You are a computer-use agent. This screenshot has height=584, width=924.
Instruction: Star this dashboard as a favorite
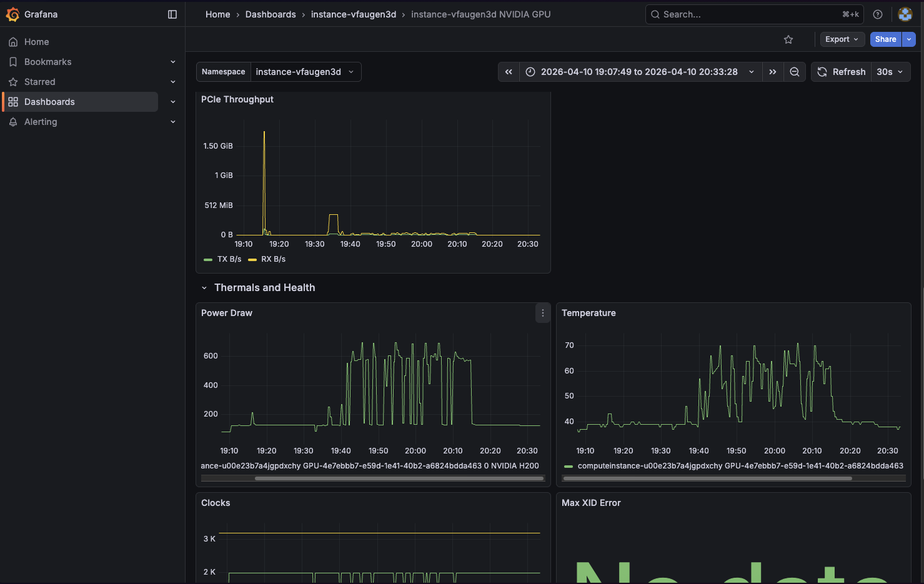pos(788,39)
